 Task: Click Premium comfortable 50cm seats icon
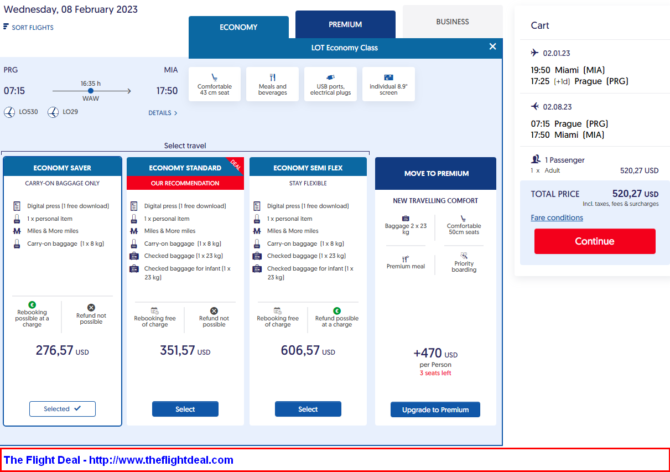(x=463, y=218)
